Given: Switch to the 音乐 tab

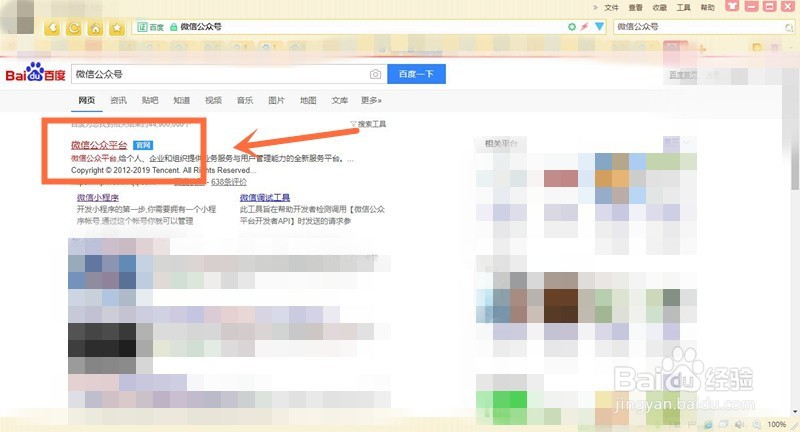Looking at the screenshot, I should [x=245, y=100].
